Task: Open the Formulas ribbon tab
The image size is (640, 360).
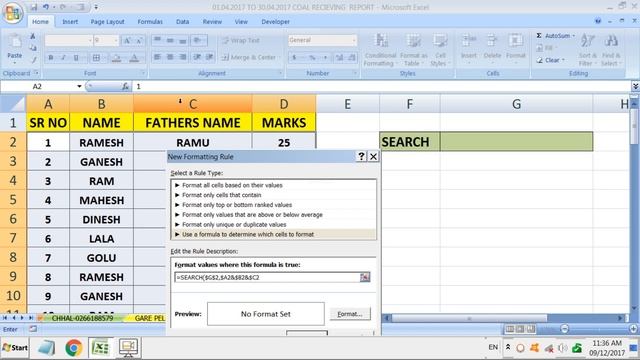Action: 150,22
